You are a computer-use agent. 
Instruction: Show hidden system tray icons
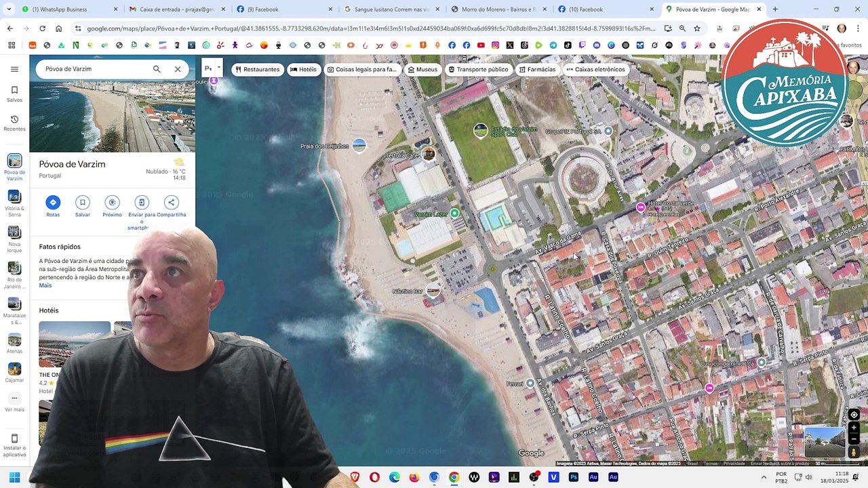[x=764, y=477]
